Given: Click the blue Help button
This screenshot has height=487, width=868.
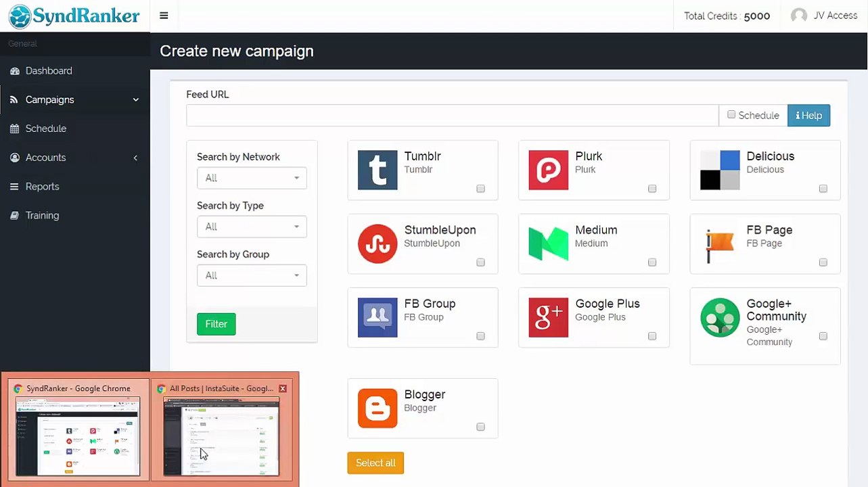Looking at the screenshot, I should pos(808,116).
